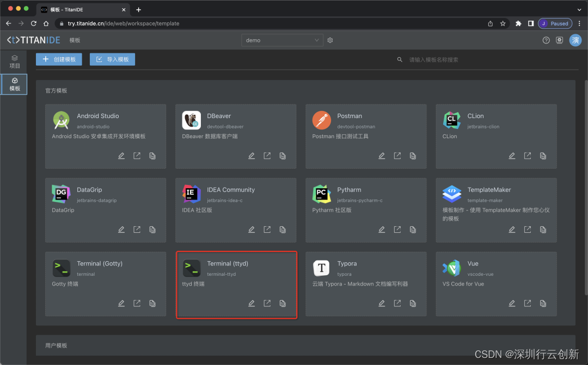Viewport: 588px width, 365px height.
Task: Toggle the browser side panel icon
Action: pyautogui.click(x=531, y=23)
